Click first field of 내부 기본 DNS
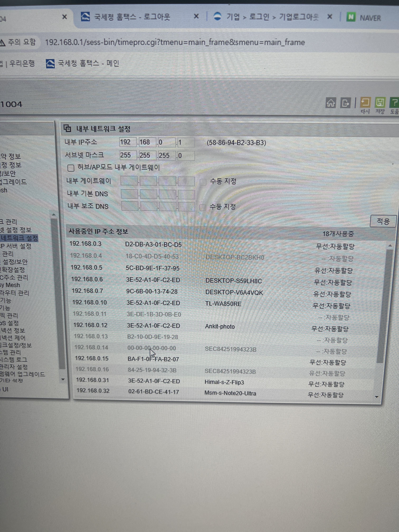The width and height of the screenshot is (399, 532). coord(129,194)
